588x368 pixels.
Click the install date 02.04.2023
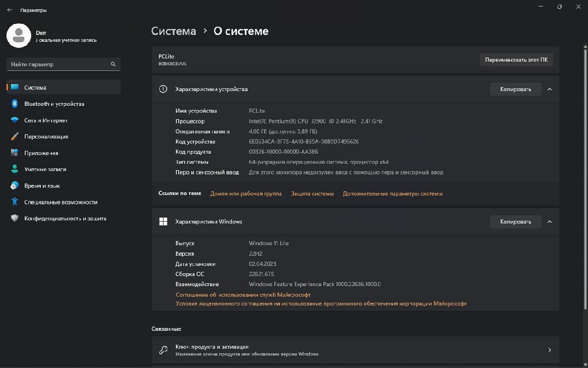point(262,264)
